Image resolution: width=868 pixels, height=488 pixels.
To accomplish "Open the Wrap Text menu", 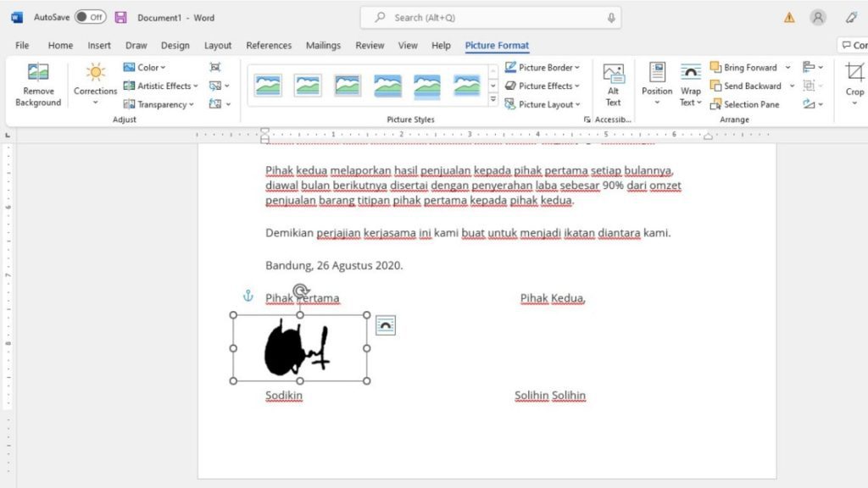I will click(x=690, y=85).
